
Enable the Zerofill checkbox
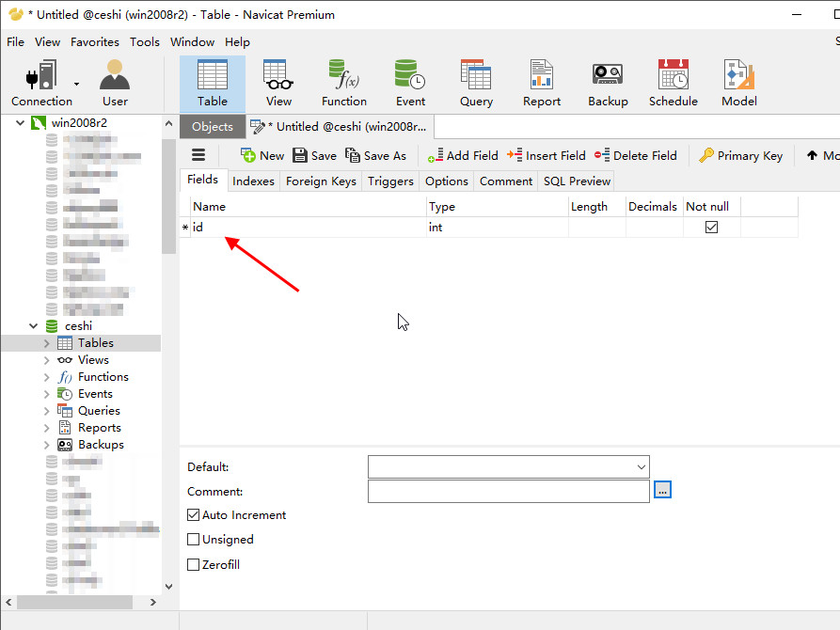[194, 564]
